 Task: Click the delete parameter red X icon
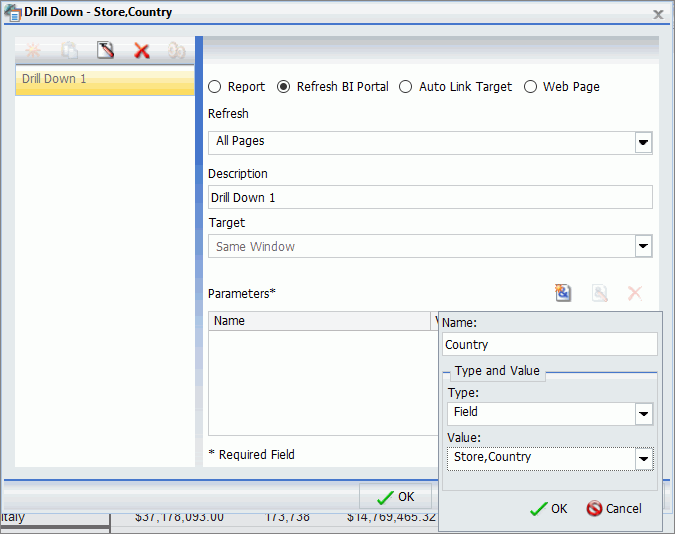pyautogui.click(x=635, y=293)
